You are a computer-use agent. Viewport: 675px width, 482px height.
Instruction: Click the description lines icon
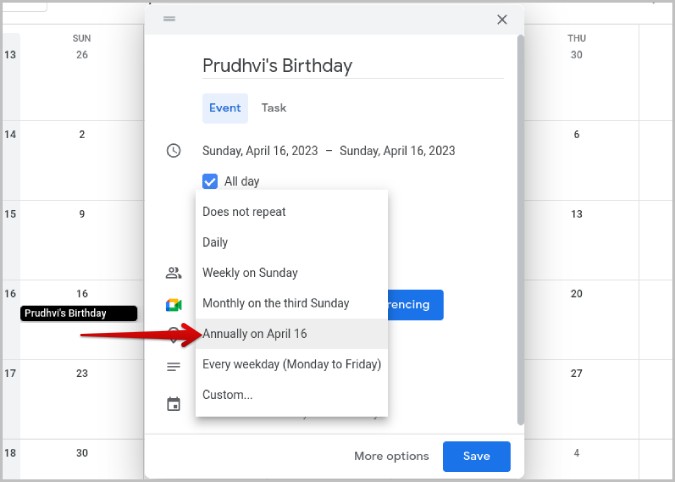173,367
